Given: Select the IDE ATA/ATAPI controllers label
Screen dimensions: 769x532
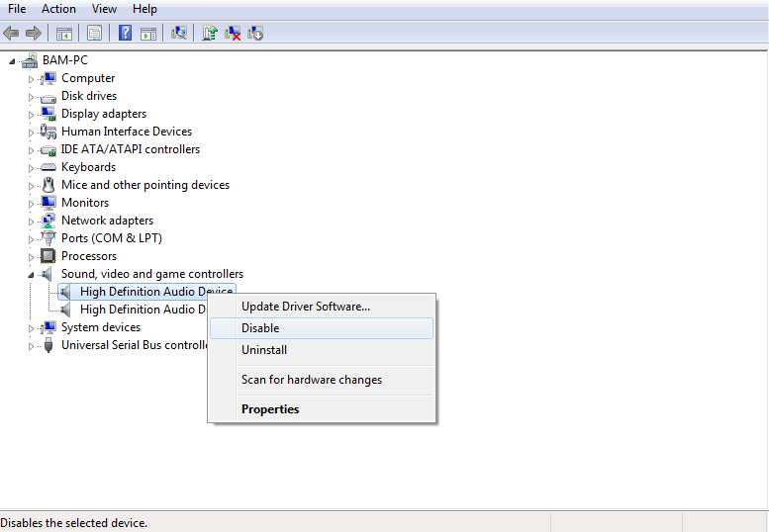Looking at the screenshot, I should 131,149.
